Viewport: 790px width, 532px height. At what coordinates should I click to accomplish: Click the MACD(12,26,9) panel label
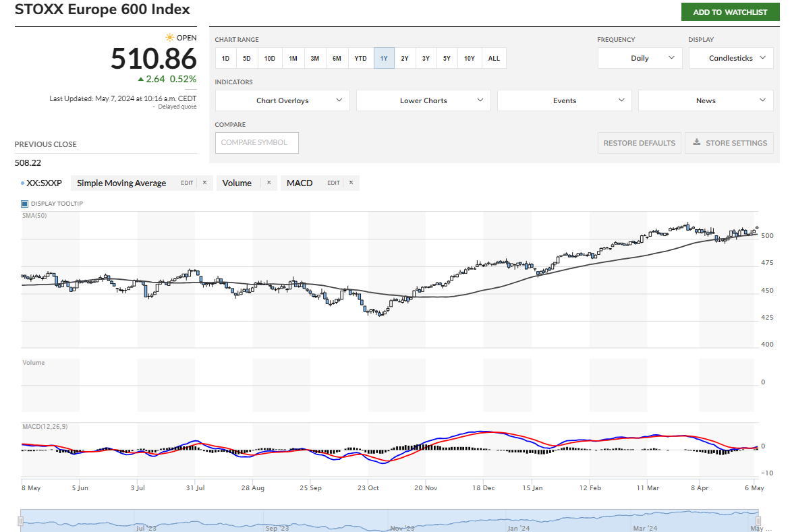pyautogui.click(x=45, y=427)
